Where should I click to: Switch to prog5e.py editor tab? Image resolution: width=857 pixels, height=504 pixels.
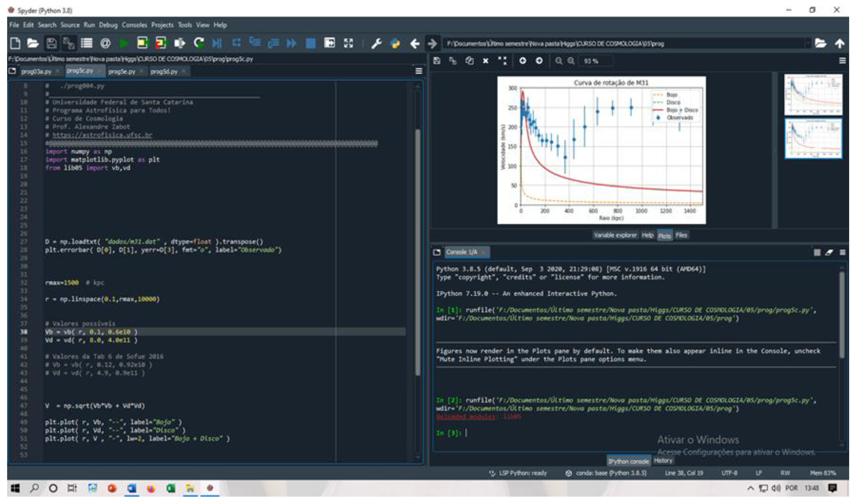pyautogui.click(x=122, y=71)
